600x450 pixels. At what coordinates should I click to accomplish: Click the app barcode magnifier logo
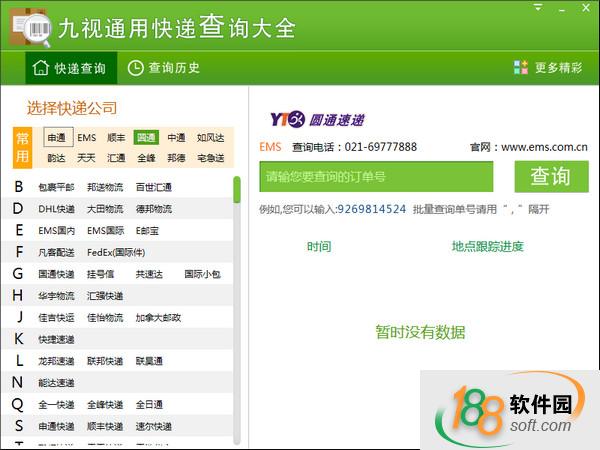point(30,28)
